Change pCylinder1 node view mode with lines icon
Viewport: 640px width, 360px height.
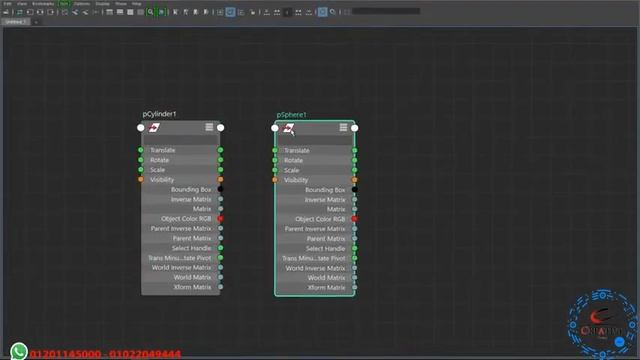click(x=209, y=127)
